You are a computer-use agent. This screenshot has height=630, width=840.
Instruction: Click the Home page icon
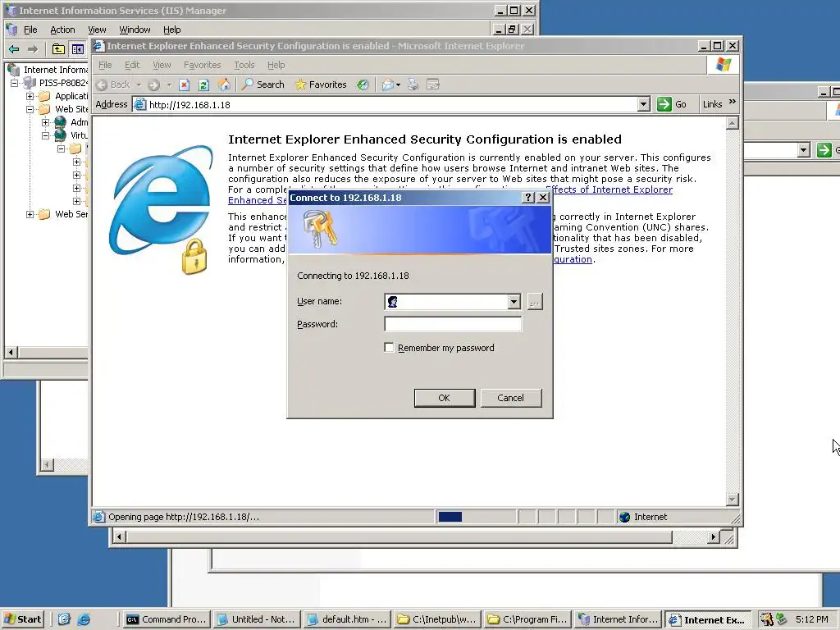tap(224, 84)
